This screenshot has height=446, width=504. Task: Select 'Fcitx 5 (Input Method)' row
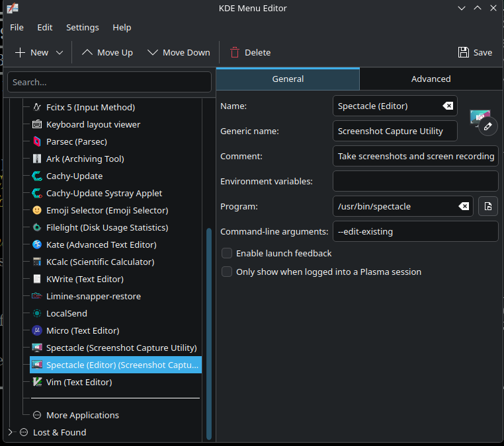click(116, 107)
